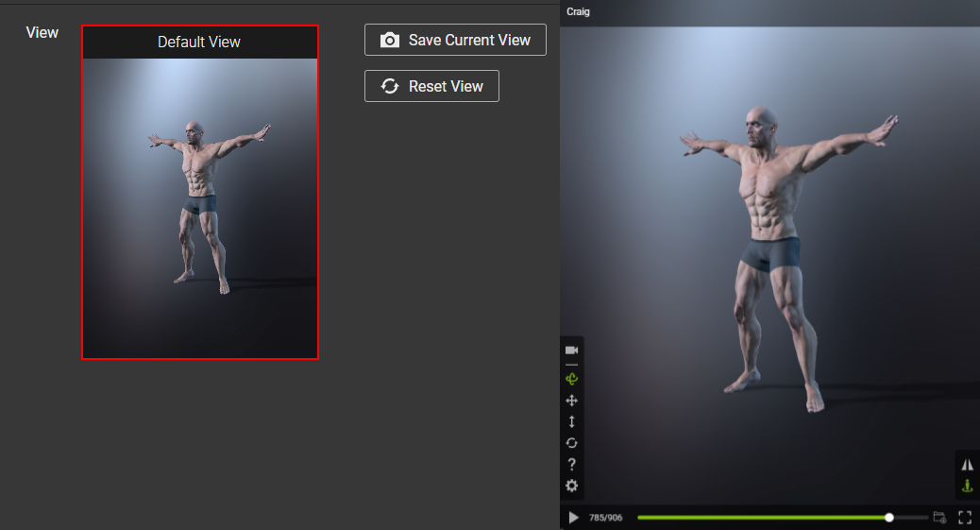Click the camera icon in Save Current View
Image resolution: width=980 pixels, height=530 pixels.
[x=389, y=40]
